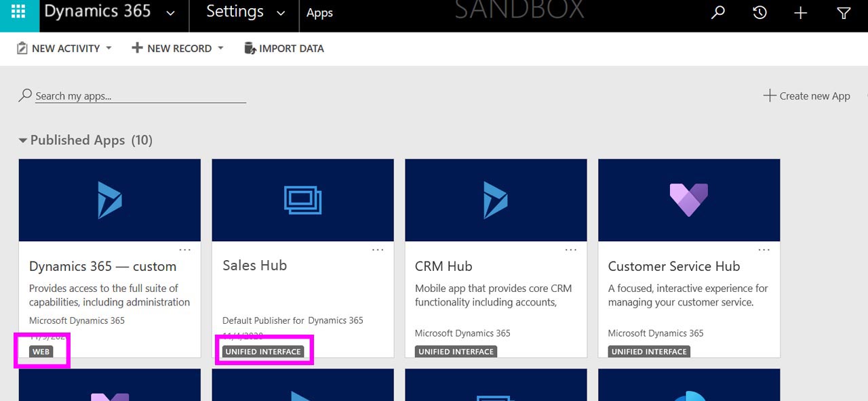Click the Sales Hub title
This screenshot has height=401, width=868.
(x=254, y=266)
